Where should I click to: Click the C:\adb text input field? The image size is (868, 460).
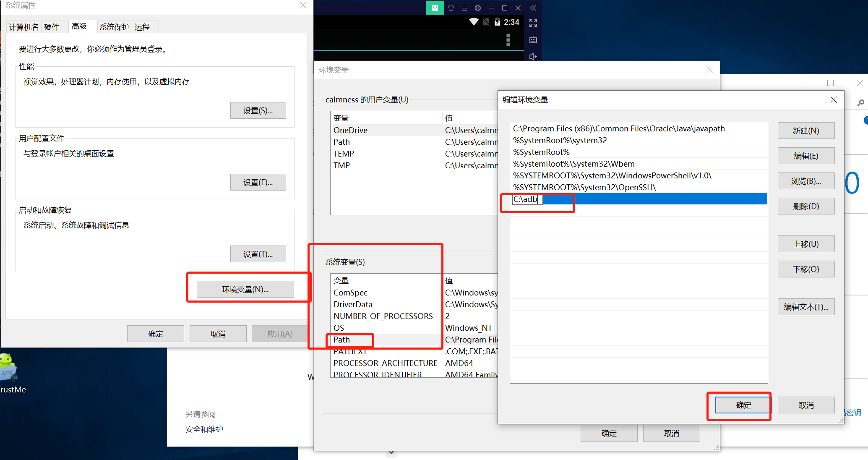pyautogui.click(x=527, y=199)
